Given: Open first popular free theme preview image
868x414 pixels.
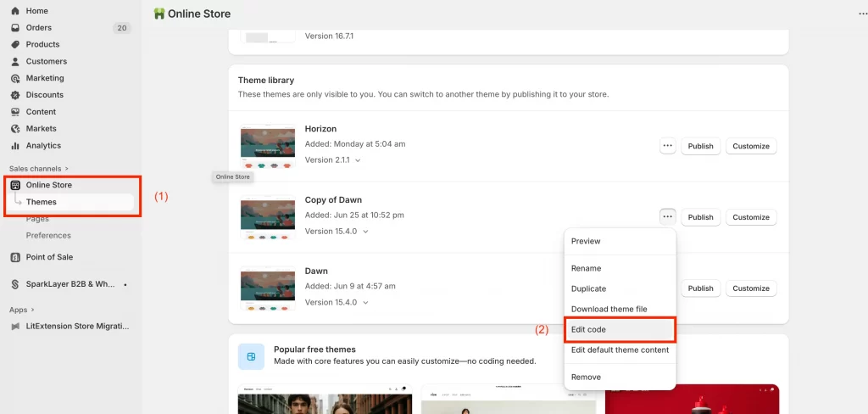Looking at the screenshot, I should (x=325, y=399).
